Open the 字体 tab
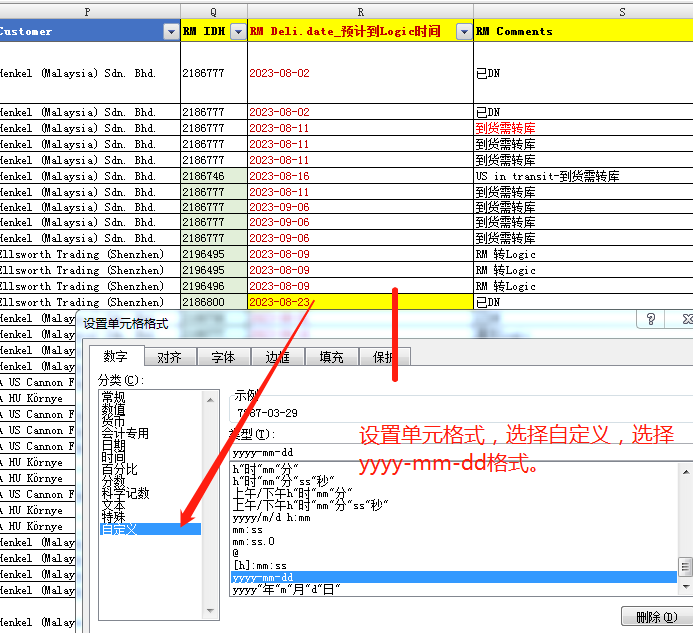This screenshot has width=693, height=633. pyautogui.click(x=223, y=357)
